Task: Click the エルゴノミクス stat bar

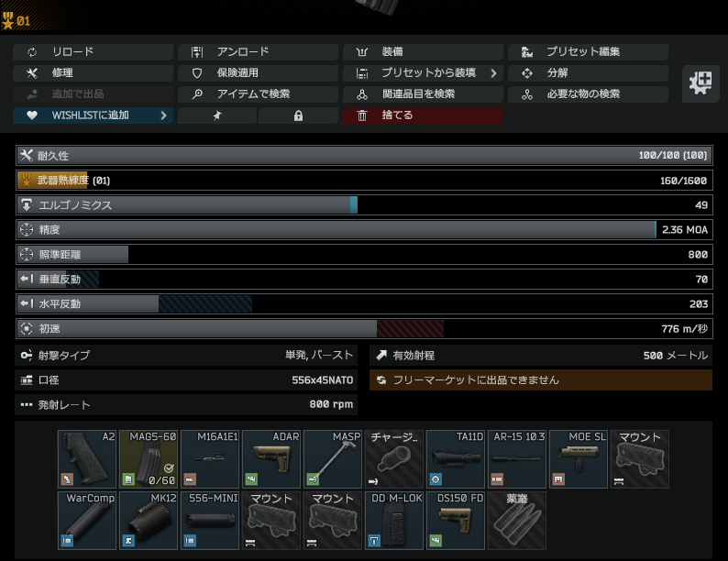Action: tap(363, 205)
